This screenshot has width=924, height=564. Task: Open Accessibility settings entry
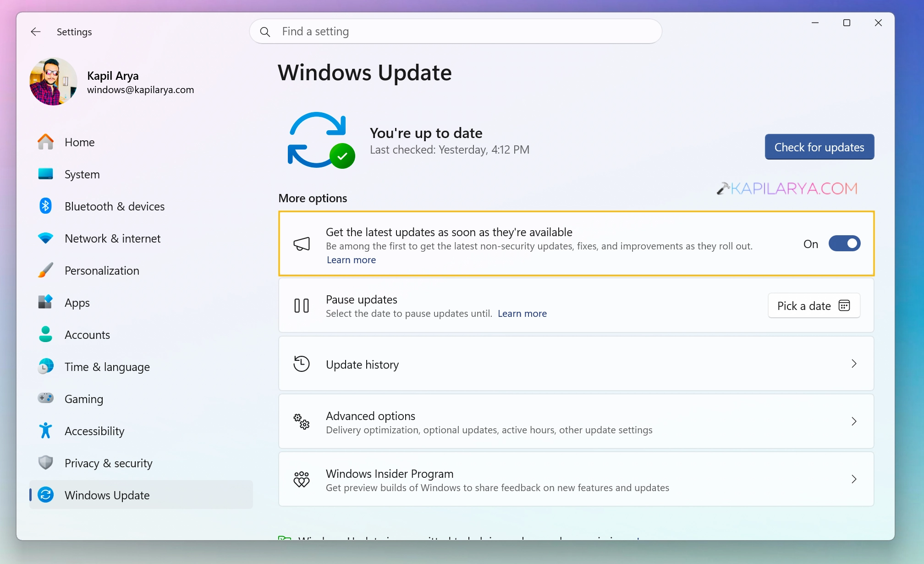click(x=141, y=431)
